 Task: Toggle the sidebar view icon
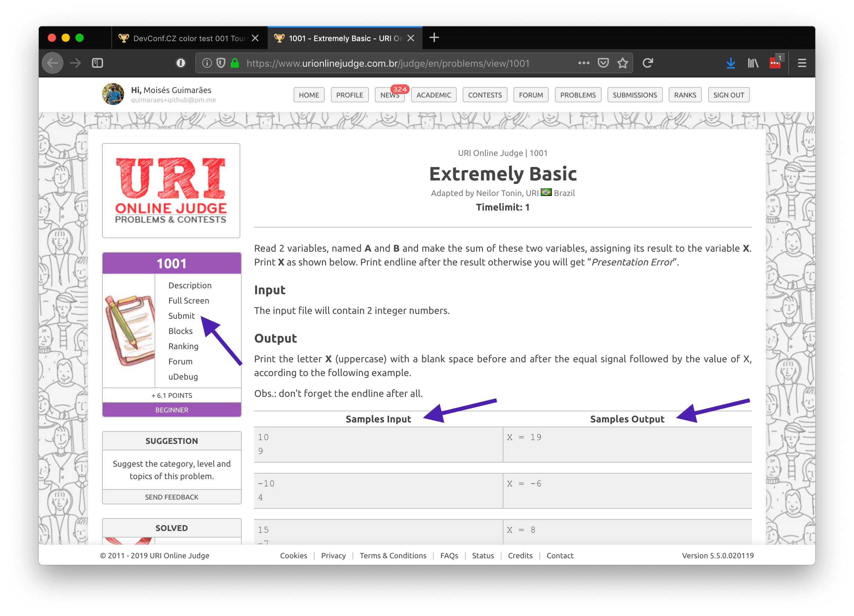(x=98, y=63)
